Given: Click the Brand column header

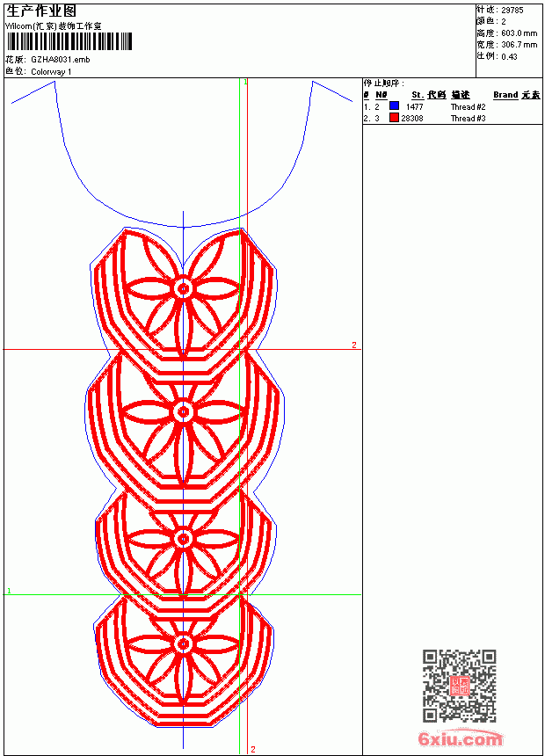Looking at the screenshot, I should (x=505, y=95).
